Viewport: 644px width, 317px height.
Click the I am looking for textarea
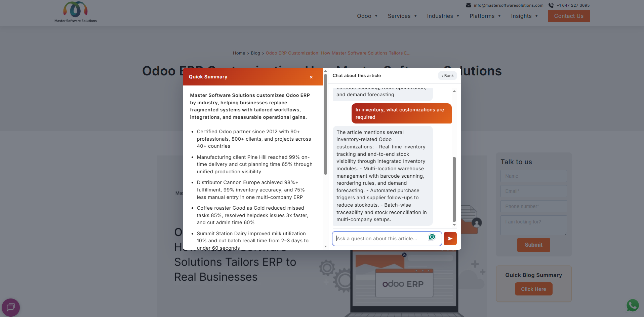tap(533, 225)
